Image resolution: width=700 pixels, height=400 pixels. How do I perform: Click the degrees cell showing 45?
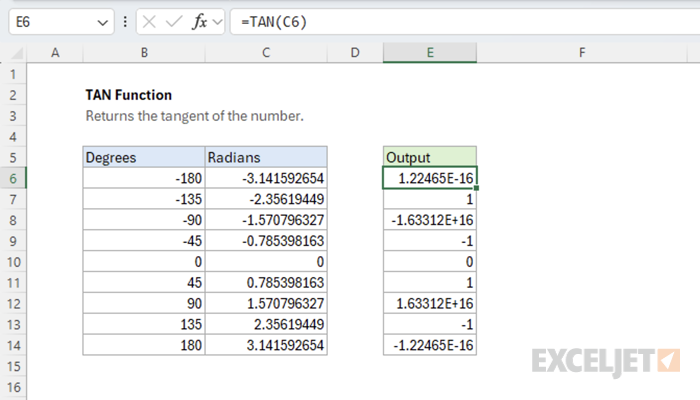144,283
